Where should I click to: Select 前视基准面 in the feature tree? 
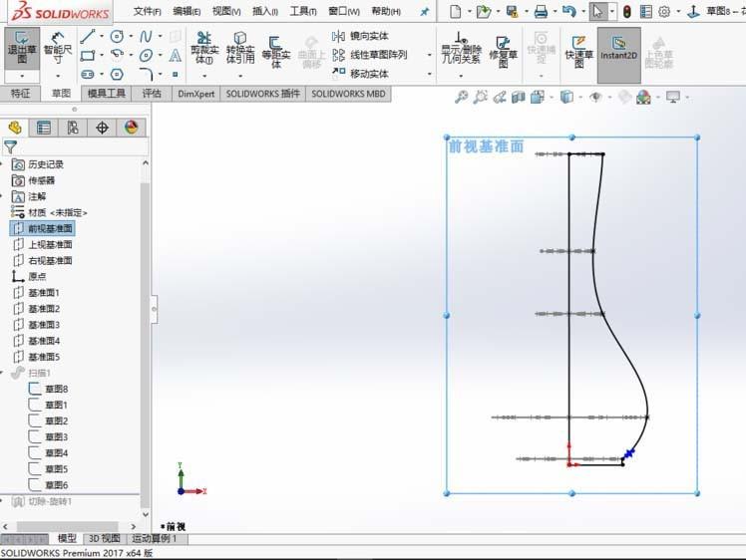42,228
